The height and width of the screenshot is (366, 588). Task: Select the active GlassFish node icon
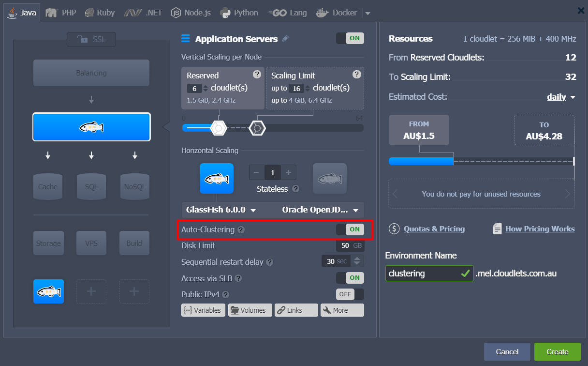pyautogui.click(x=217, y=179)
